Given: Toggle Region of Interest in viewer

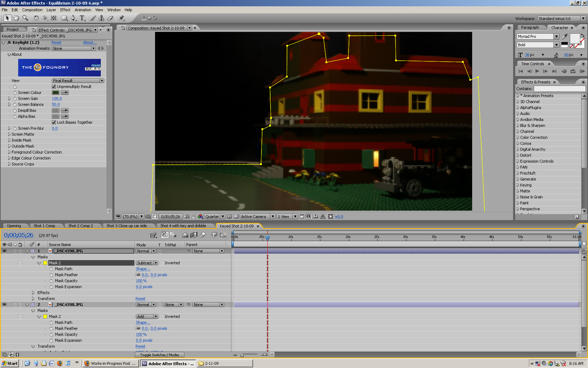Looking at the screenshot, I should coord(229,217).
